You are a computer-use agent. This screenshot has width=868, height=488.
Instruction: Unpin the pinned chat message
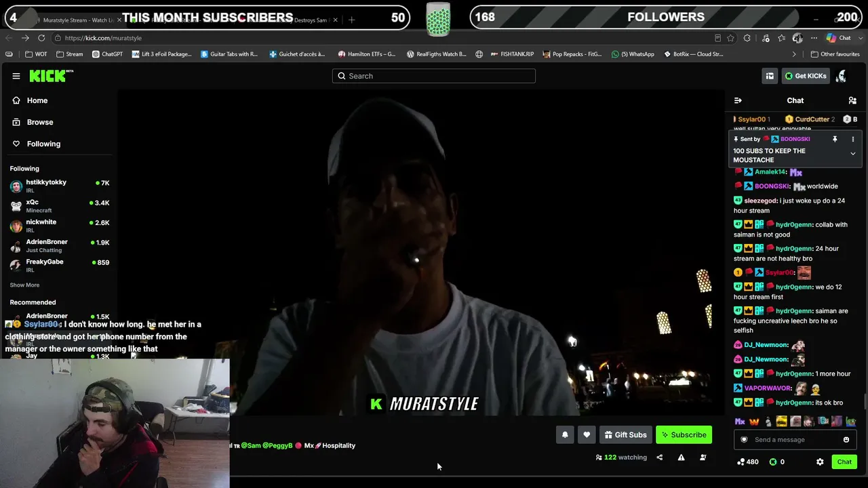pyautogui.click(x=835, y=139)
